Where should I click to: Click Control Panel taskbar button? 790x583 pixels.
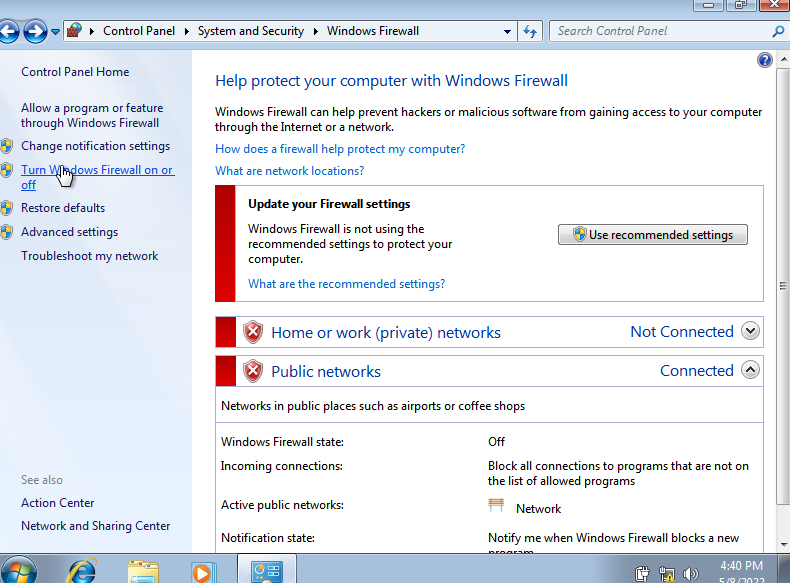267,570
